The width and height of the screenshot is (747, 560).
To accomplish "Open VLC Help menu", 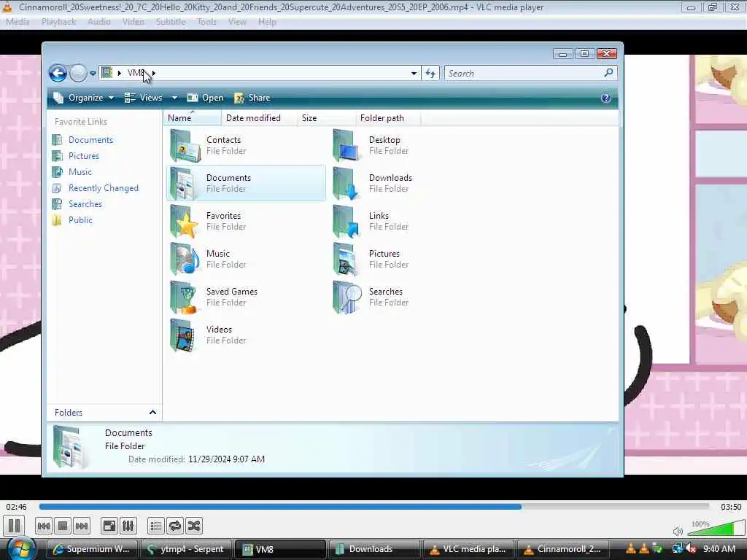I will point(267,22).
